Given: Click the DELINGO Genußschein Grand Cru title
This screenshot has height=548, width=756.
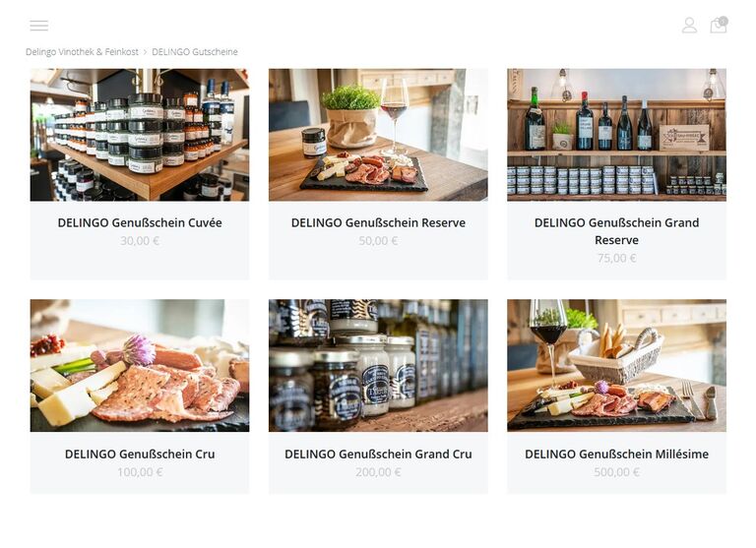Looking at the screenshot, I should (378, 454).
